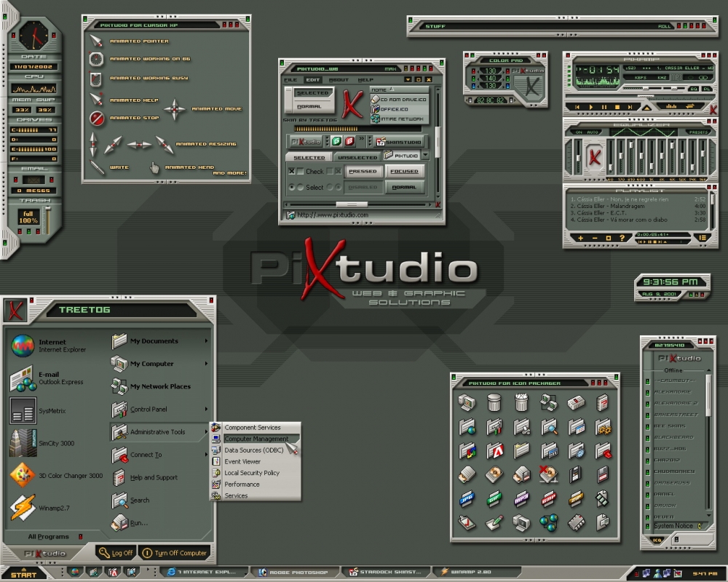Click the green G toolbar icon in Pixtudio_WB
This screenshot has width=728, height=582.
(336, 141)
